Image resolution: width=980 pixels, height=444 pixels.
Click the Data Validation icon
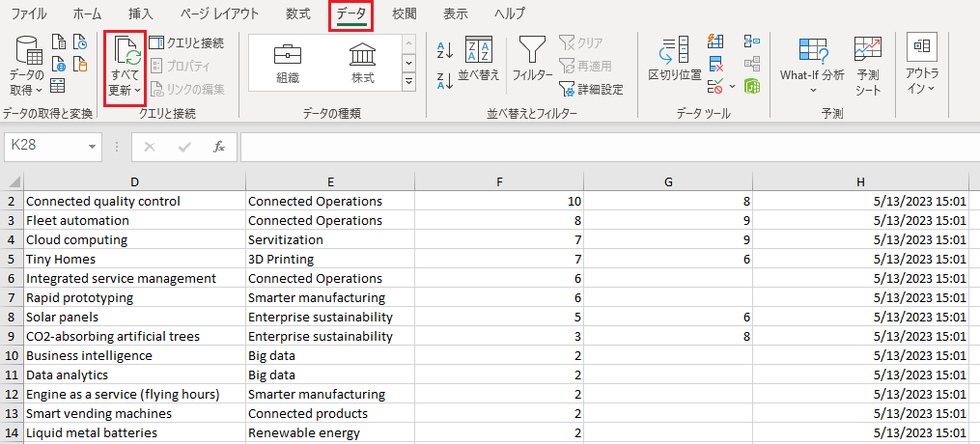point(715,86)
